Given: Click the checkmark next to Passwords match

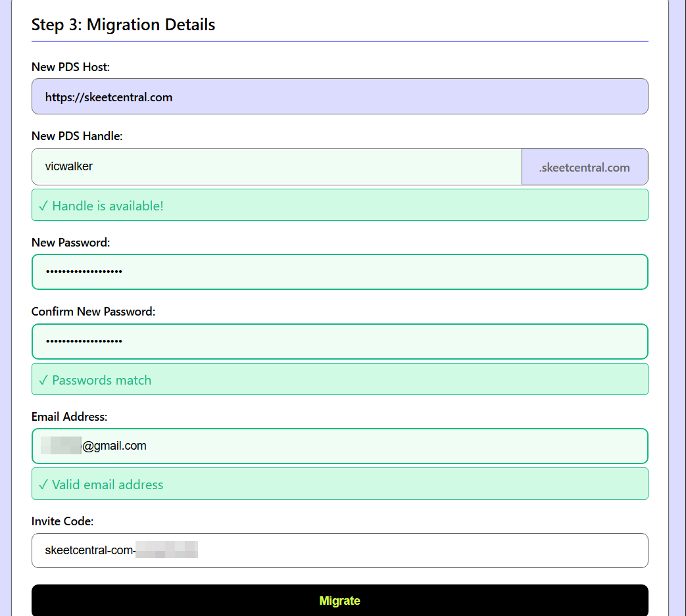Looking at the screenshot, I should (x=43, y=380).
